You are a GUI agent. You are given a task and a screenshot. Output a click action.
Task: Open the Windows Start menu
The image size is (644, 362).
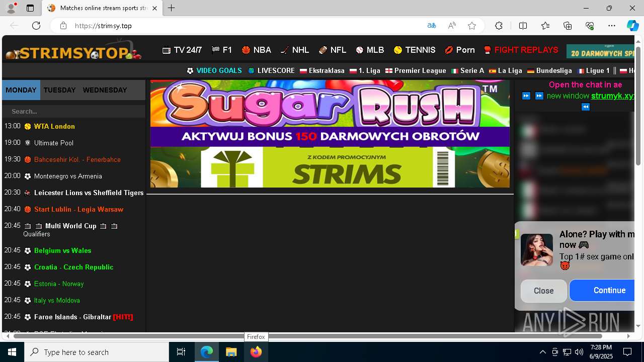(12, 352)
